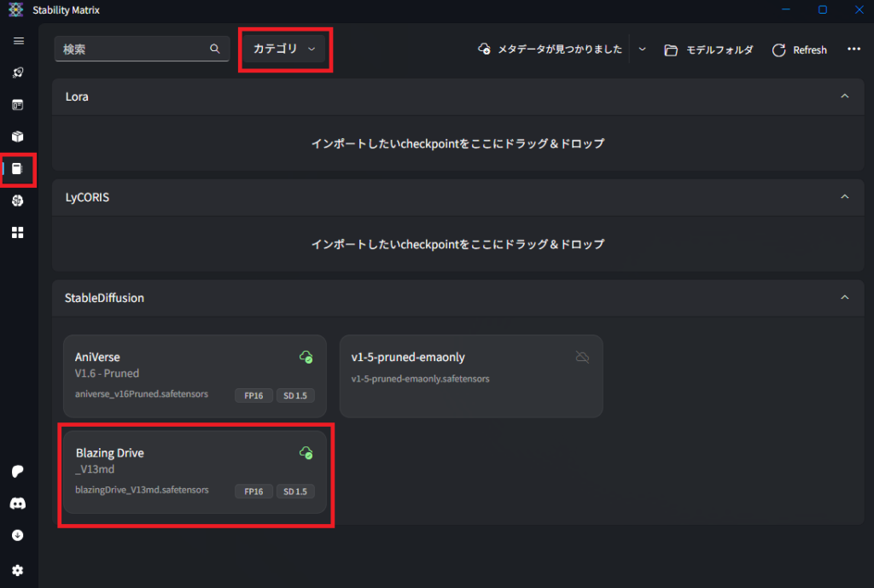Click the cloud metadata icon in toolbar

point(485,49)
